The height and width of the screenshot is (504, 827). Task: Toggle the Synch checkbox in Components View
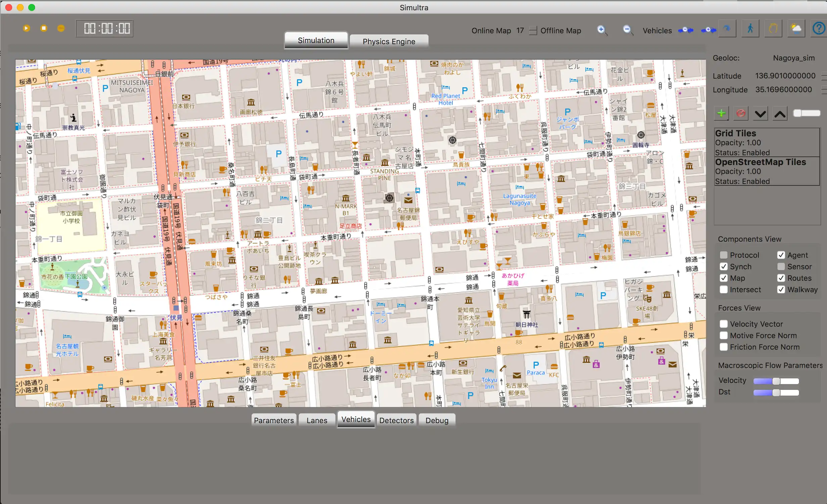point(724,267)
